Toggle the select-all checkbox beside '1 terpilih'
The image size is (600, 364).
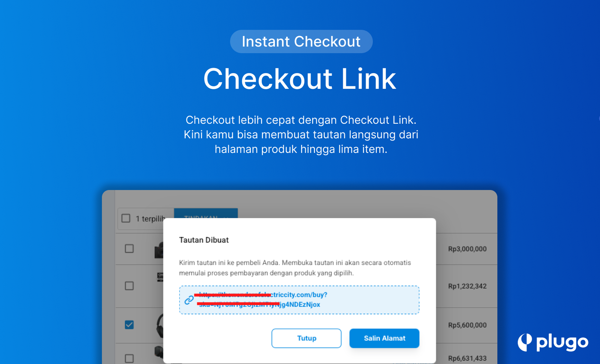click(x=126, y=218)
